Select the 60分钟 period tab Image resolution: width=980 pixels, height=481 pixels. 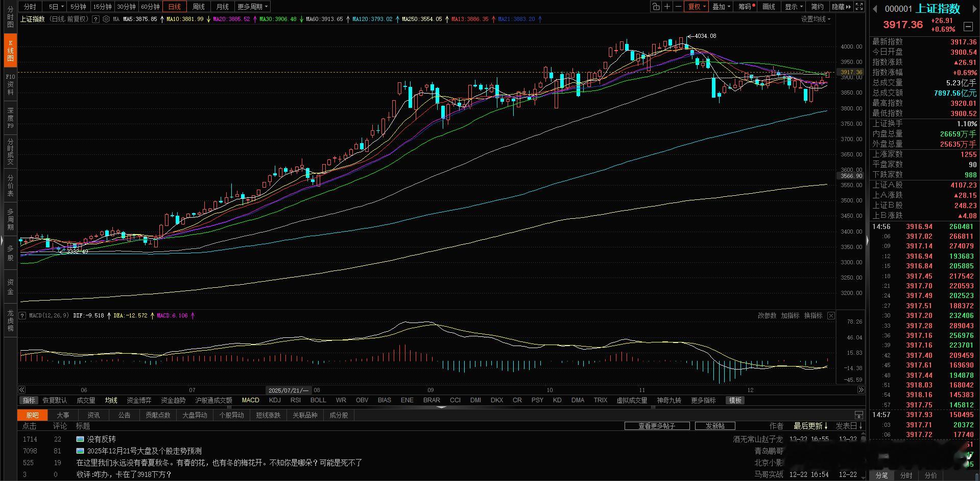(x=150, y=7)
